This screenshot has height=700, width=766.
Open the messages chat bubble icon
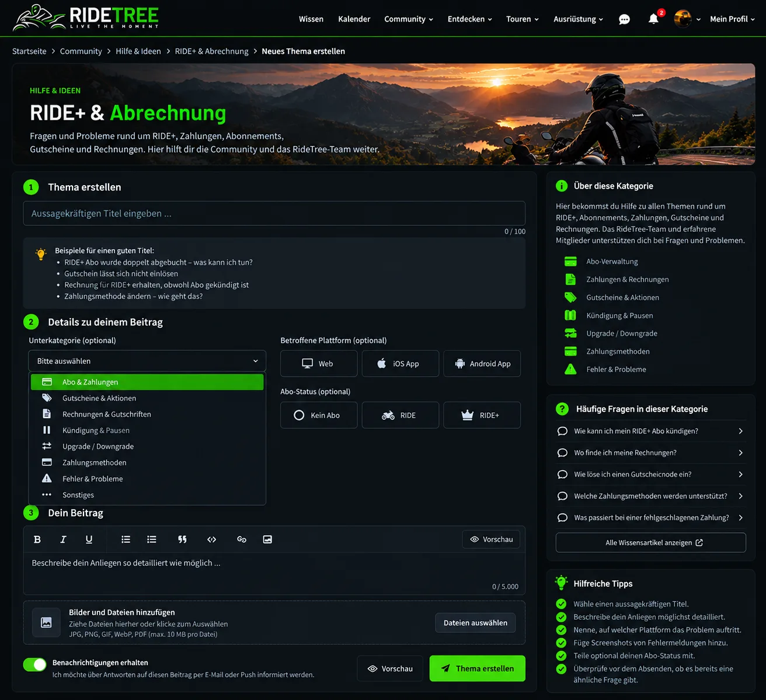pyautogui.click(x=624, y=19)
